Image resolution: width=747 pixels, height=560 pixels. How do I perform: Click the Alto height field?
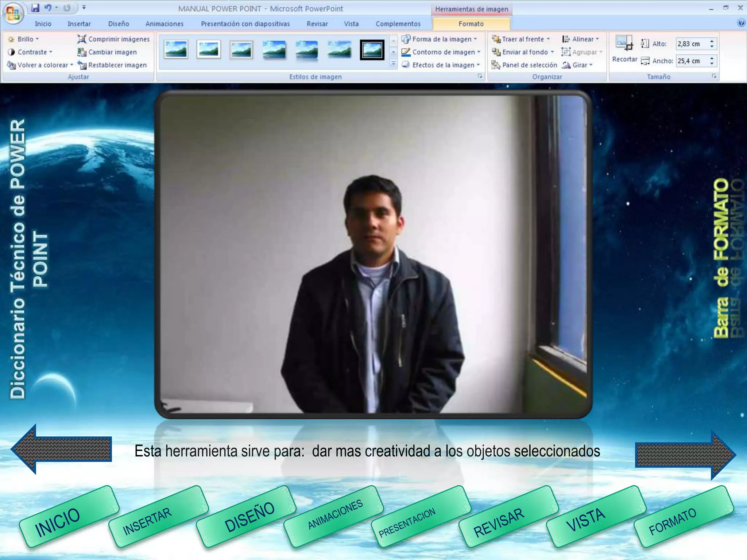coord(692,44)
